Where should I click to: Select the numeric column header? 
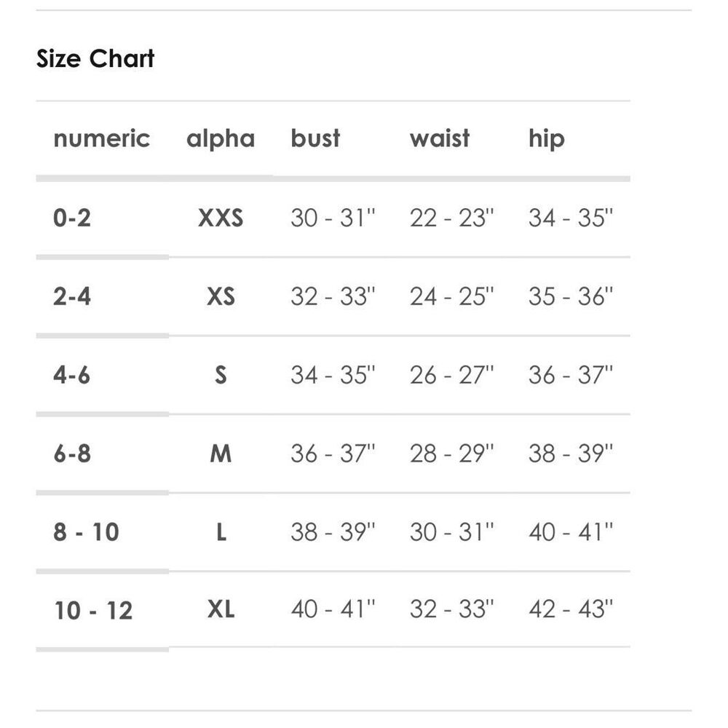[x=102, y=138]
